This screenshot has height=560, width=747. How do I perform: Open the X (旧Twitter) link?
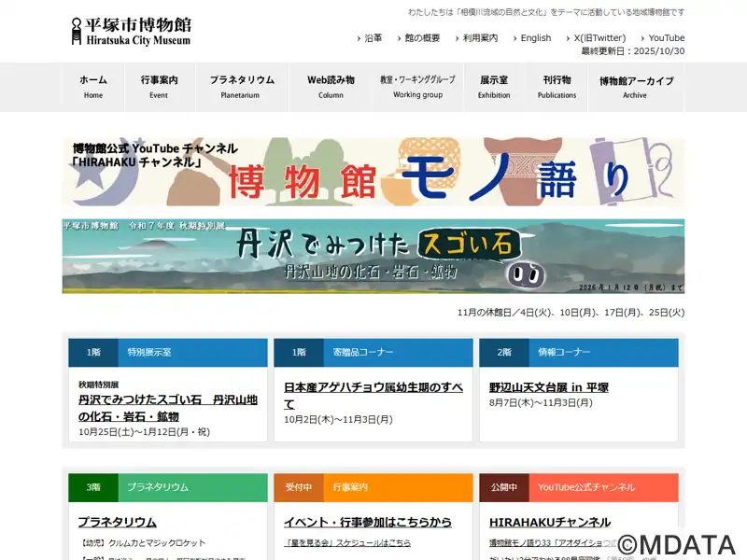[x=599, y=38]
